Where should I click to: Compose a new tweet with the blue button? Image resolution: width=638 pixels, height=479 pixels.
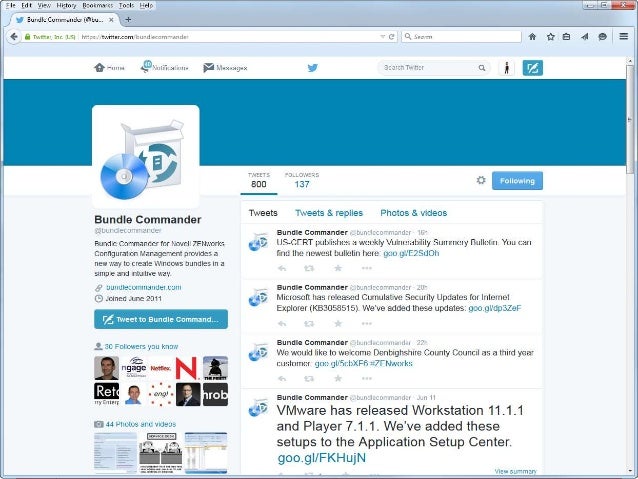pos(533,68)
